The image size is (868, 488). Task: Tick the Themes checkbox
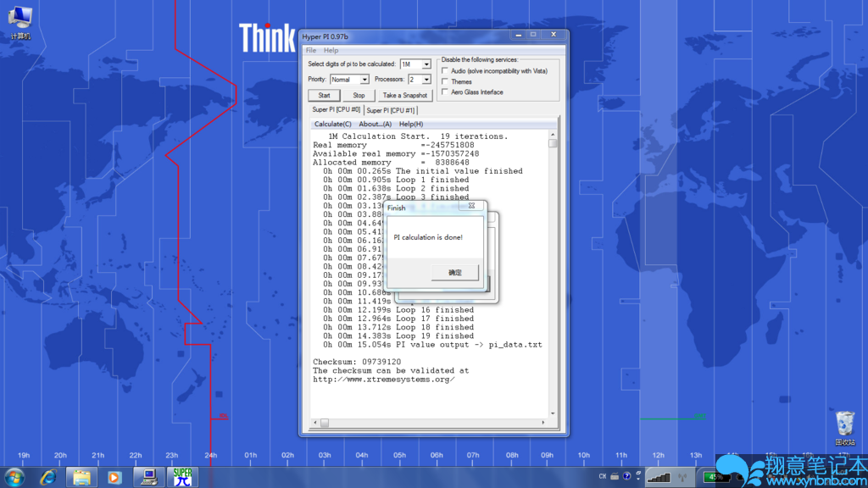pos(445,81)
